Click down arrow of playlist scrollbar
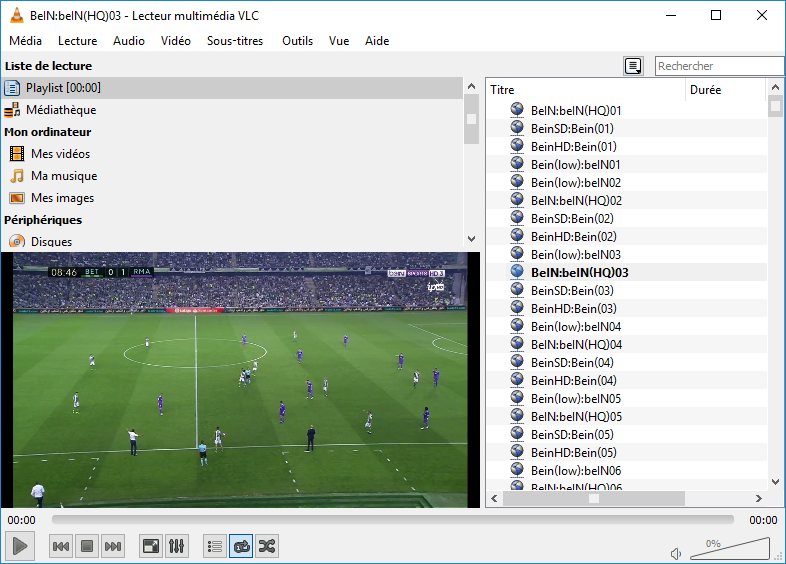The height and width of the screenshot is (564, 786). click(x=775, y=482)
